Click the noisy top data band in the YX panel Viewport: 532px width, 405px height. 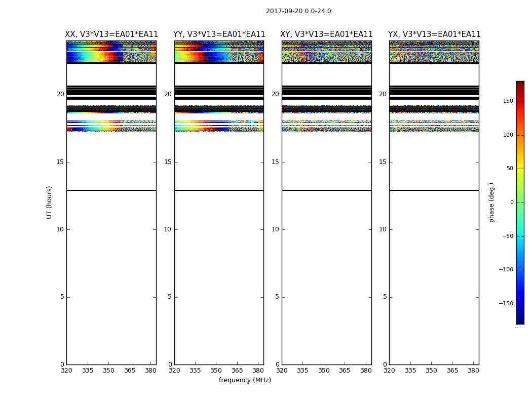[434, 52]
